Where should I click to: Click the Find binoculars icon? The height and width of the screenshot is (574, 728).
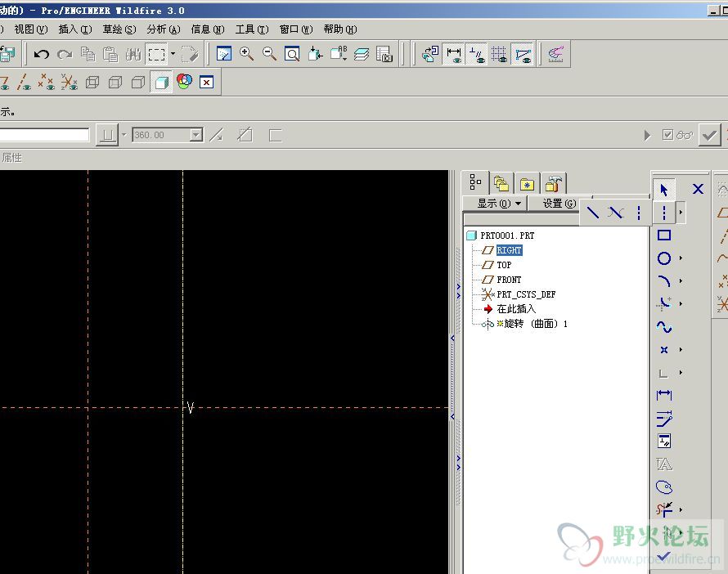click(x=133, y=55)
